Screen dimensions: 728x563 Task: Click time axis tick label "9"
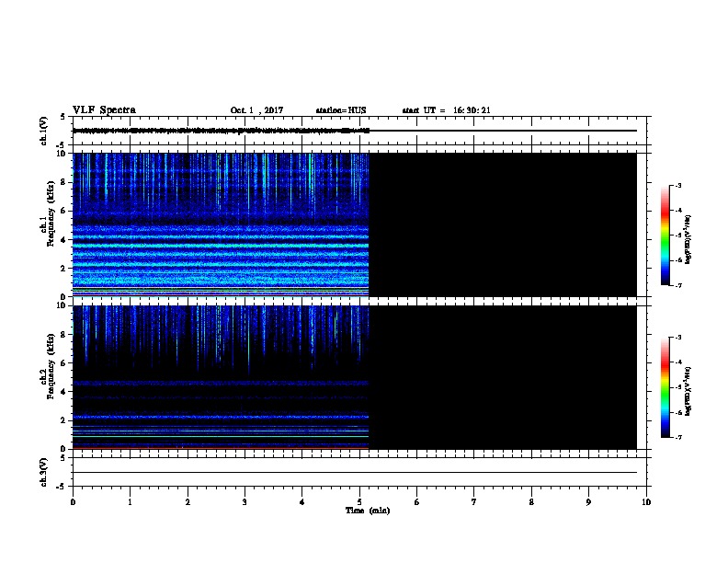pyautogui.click(x=588, y=502)
